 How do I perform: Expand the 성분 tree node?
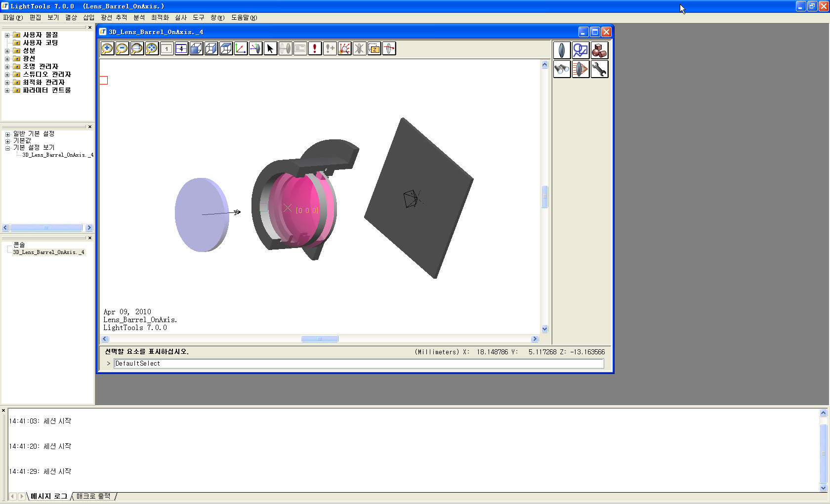pos(7,51)
